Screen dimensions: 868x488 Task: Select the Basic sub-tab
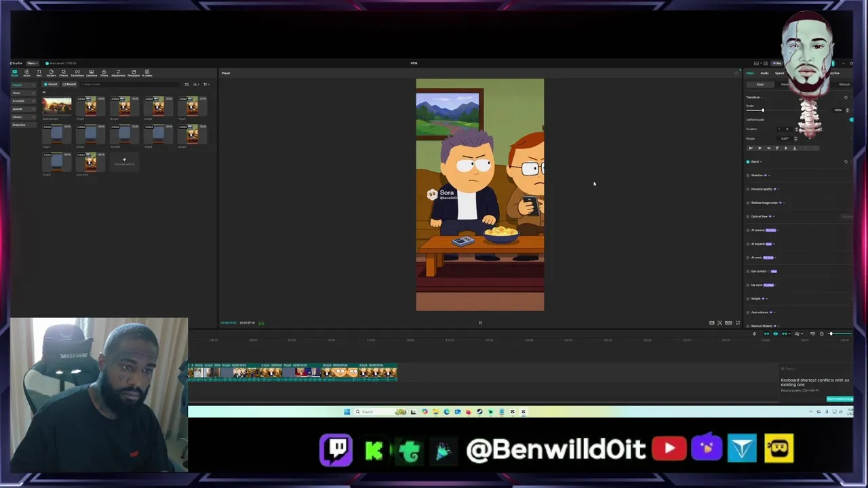coord(760,85)
